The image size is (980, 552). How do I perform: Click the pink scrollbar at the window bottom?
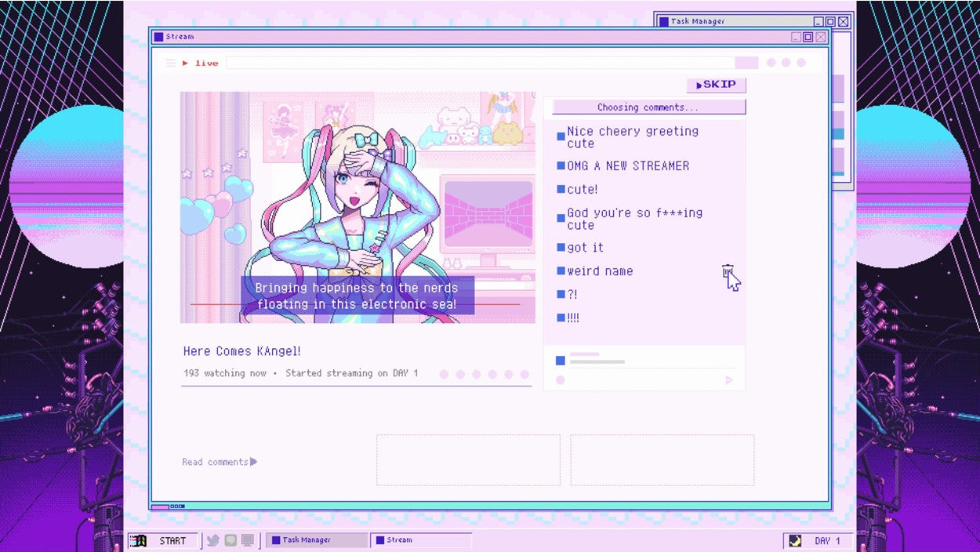click(x=162, y=508)
